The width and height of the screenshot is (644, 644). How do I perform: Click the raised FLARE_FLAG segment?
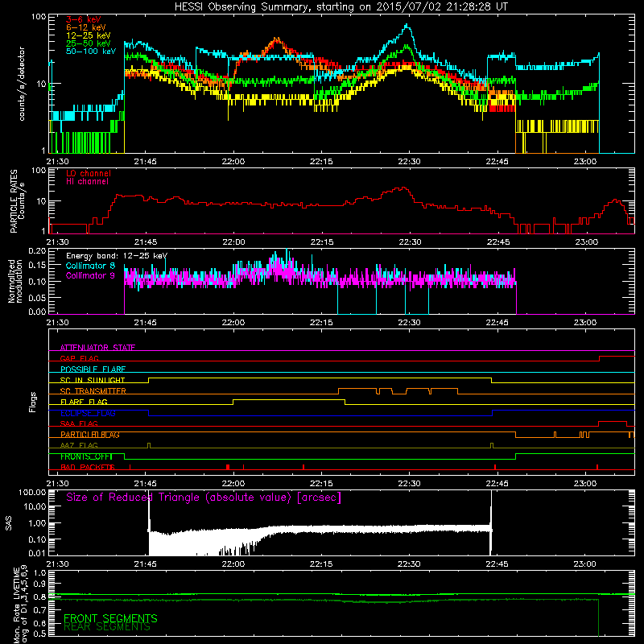[x=289, y=399]
